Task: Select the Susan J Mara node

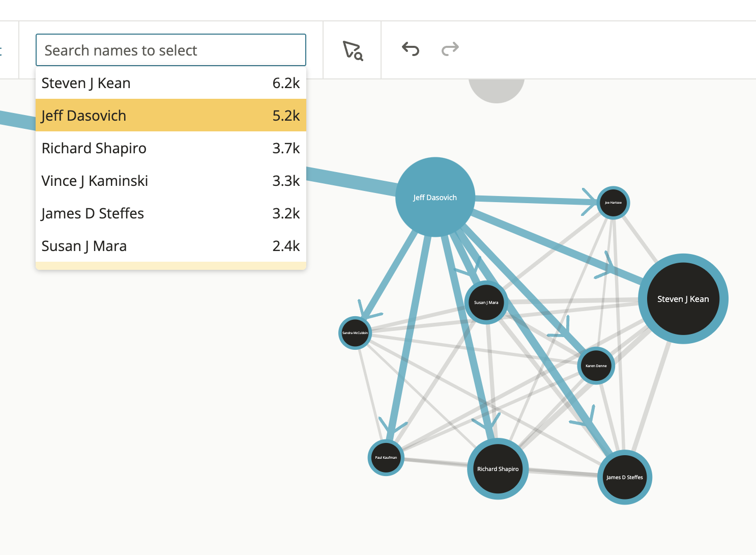Action: coord(486,302)
